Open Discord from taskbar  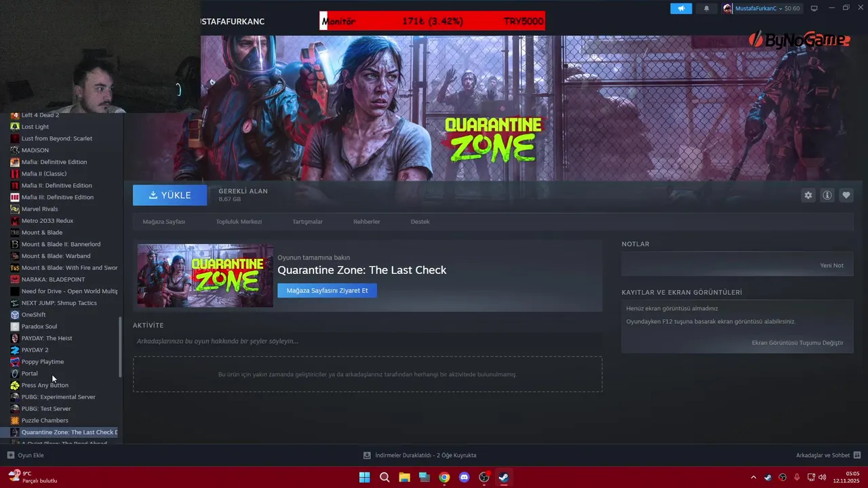(x=464, y=477)
